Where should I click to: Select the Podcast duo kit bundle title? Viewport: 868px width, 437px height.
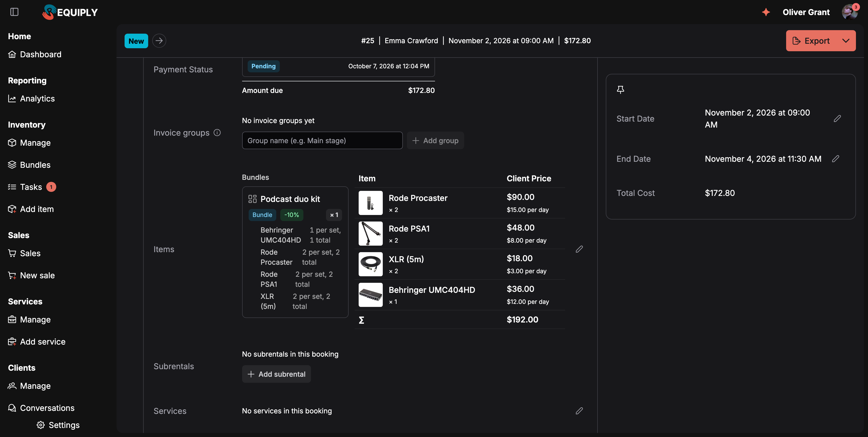pos(290,199)
